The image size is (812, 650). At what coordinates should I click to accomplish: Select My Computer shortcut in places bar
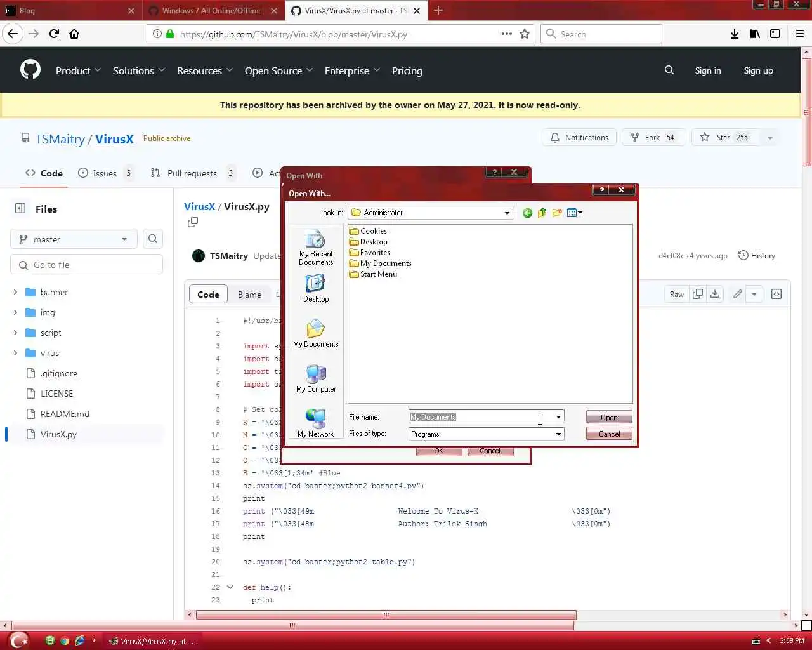[x=316, y=378]
